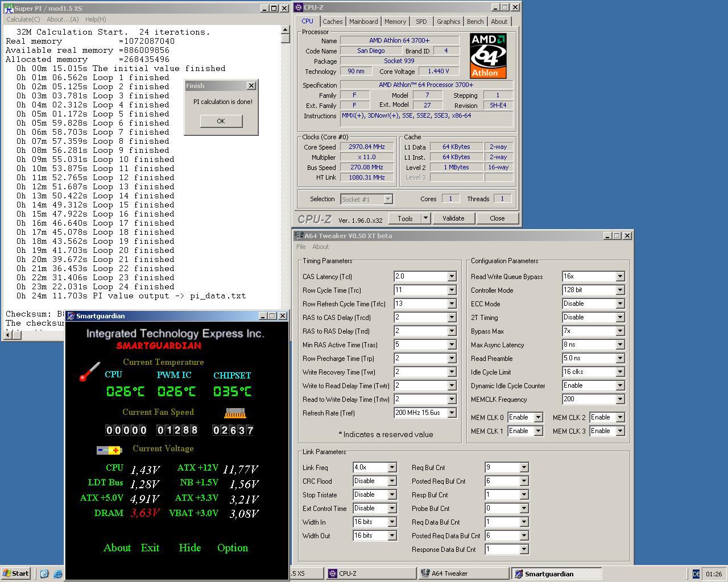This screenshot has height=582, width=728.
Task: Click the battery voltage icon in Smartguardian
Action: pos(109,450)
